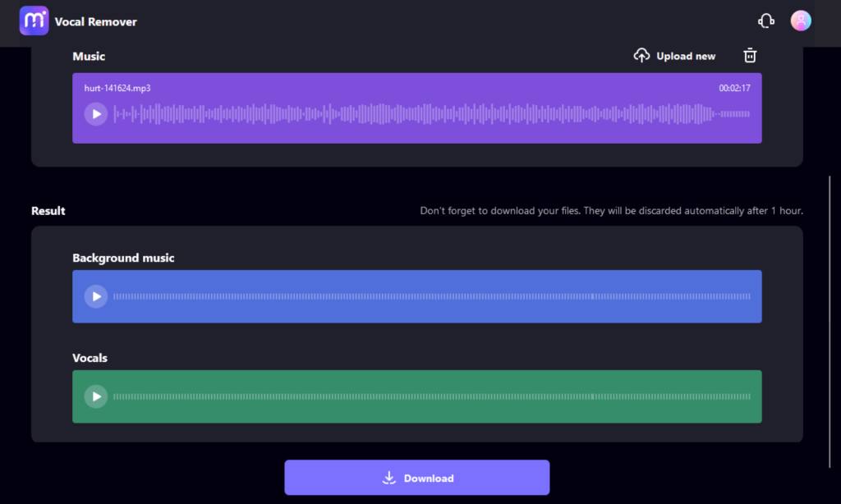Click the headset support icon
Image resolution: width=841 pixels, height=504 pixels.
point(765,21)
